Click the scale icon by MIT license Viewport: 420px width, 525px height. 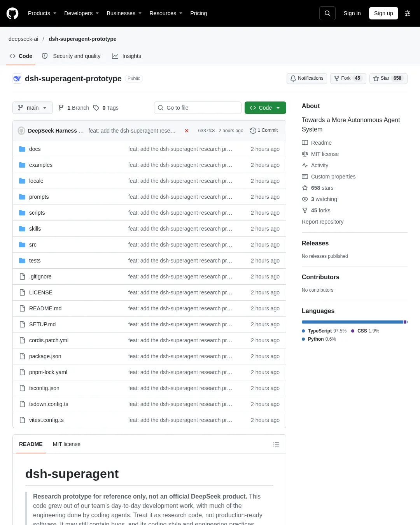pos(305,154)
